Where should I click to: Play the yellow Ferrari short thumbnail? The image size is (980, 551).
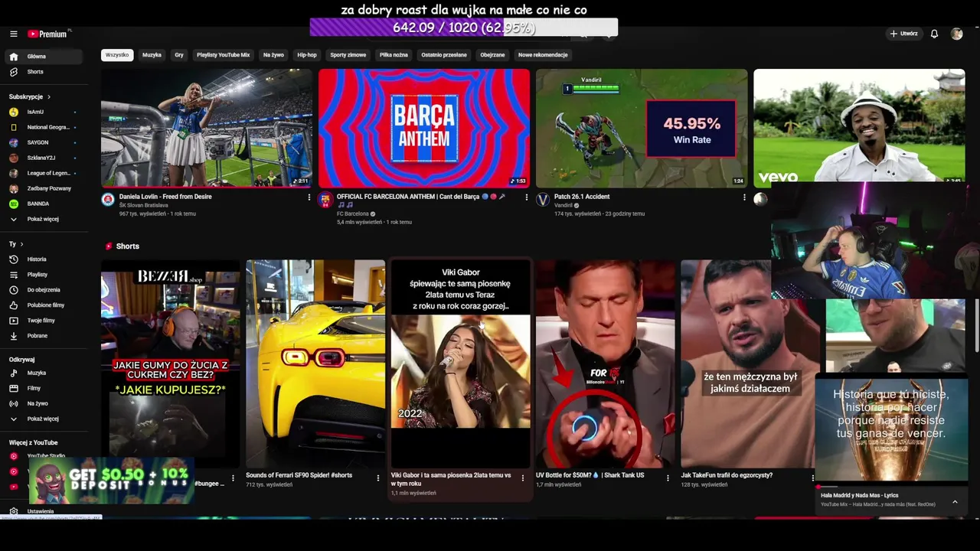[x=315, y=364]
